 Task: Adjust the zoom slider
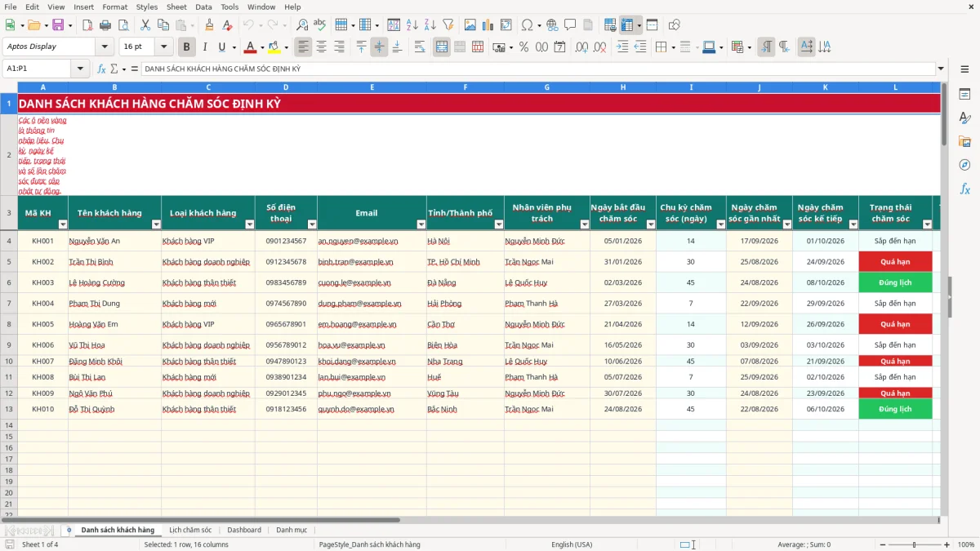(914, 544)
